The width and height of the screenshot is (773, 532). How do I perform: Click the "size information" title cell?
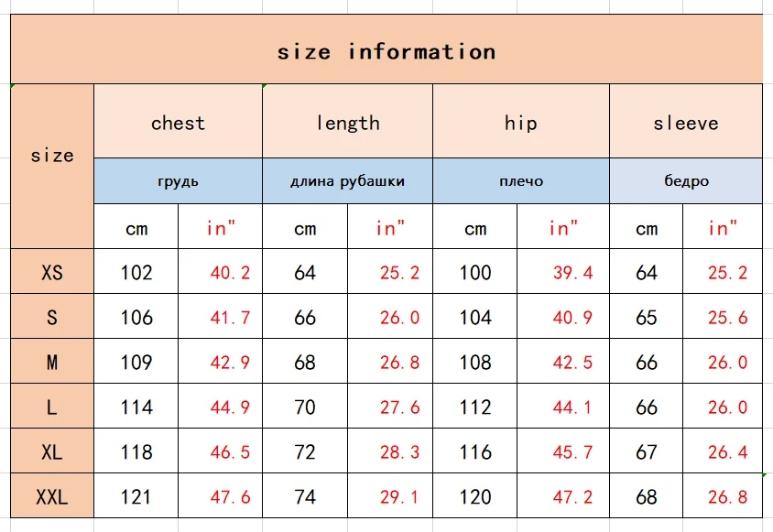386,51
